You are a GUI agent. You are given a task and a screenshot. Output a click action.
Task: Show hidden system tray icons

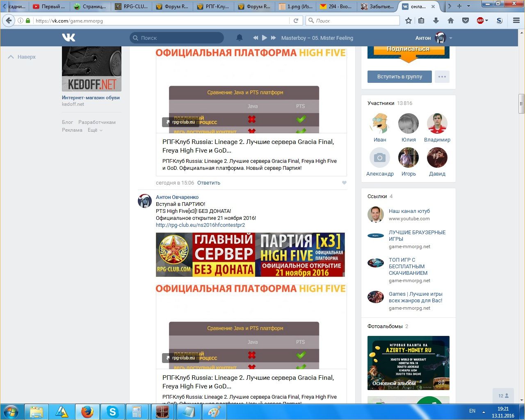(484, 412)
